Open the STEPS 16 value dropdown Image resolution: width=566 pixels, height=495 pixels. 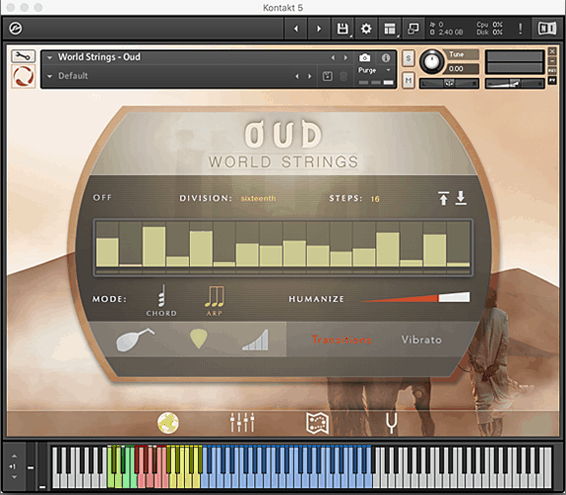(x=375, y=199)
